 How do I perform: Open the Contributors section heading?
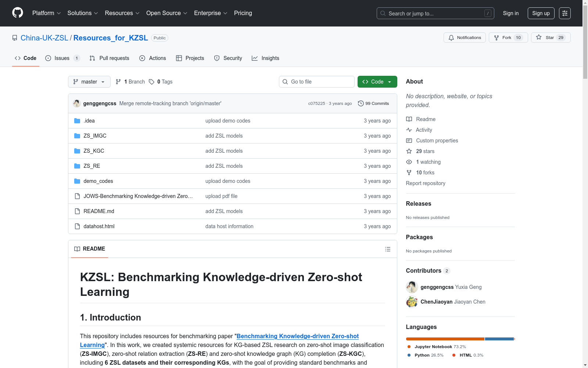tap(424, 270)
